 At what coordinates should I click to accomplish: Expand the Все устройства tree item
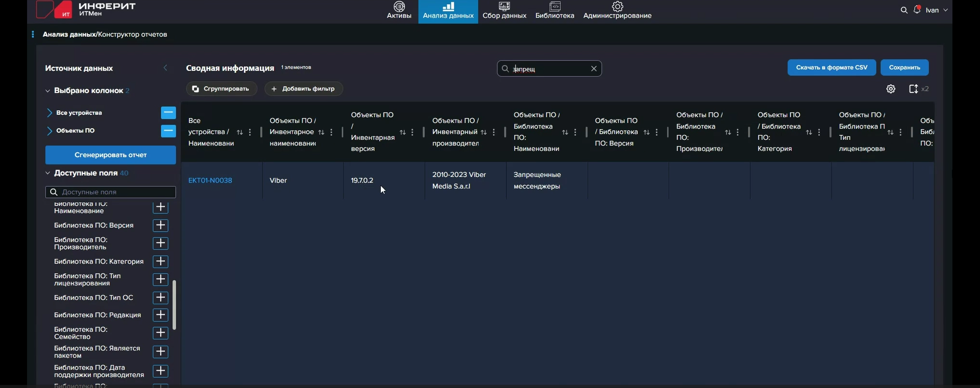pos(50,113)
